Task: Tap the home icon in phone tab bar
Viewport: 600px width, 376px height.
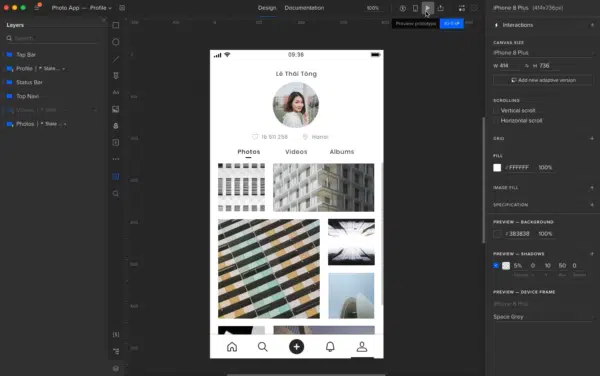Action: [x=232, y=347]
